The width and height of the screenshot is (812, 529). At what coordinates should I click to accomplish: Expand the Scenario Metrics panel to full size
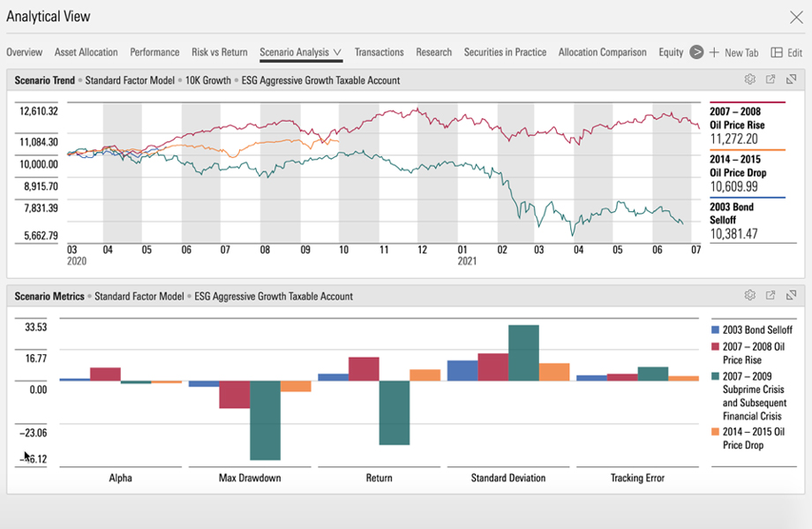[791, 296]
